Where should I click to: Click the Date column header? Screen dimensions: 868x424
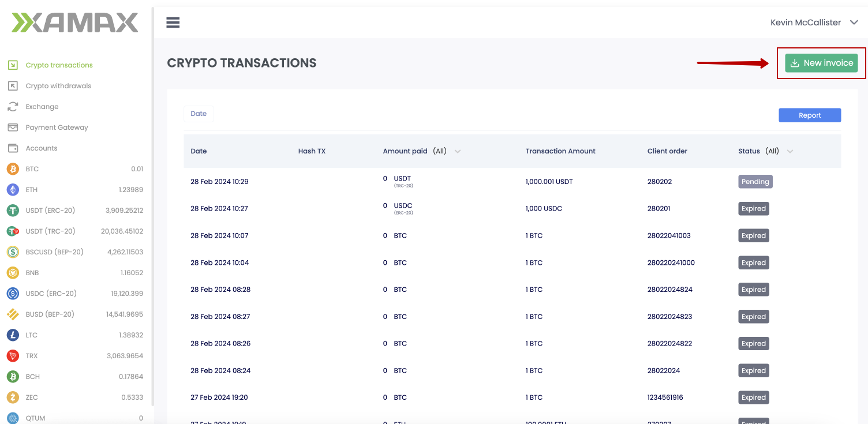tap(199, 151)
